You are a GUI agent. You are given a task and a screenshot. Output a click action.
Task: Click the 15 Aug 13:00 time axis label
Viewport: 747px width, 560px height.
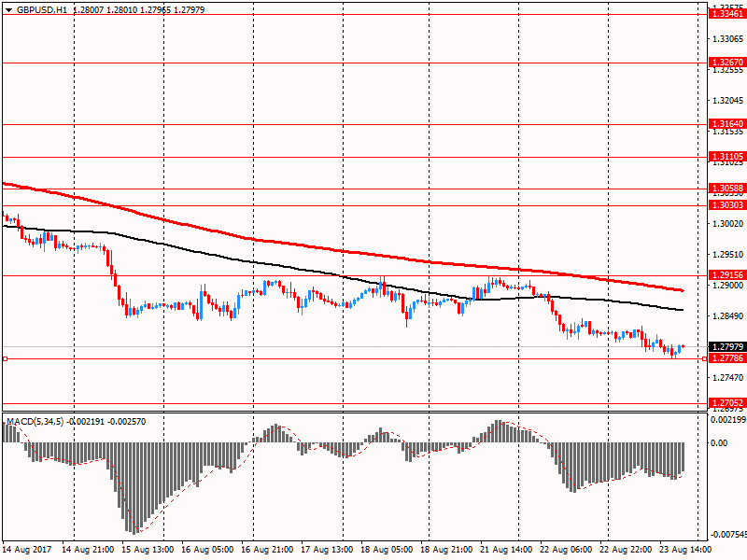[x=148, y=550]
